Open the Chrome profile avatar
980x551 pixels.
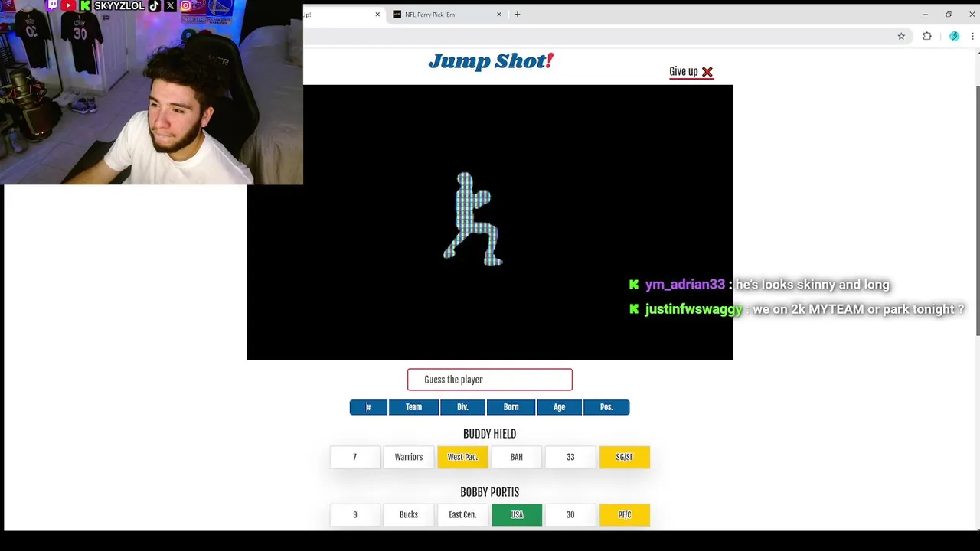[x=954, y=36]
